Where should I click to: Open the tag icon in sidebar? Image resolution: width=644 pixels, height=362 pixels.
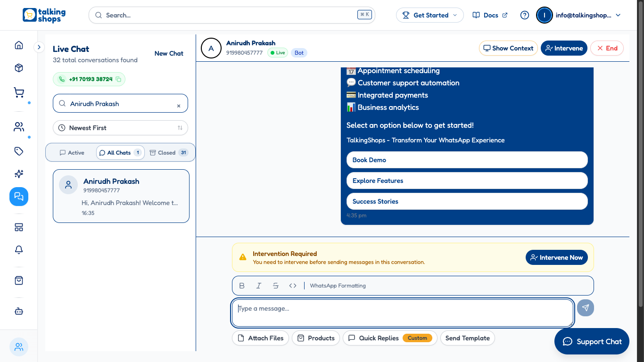(19, 151)
